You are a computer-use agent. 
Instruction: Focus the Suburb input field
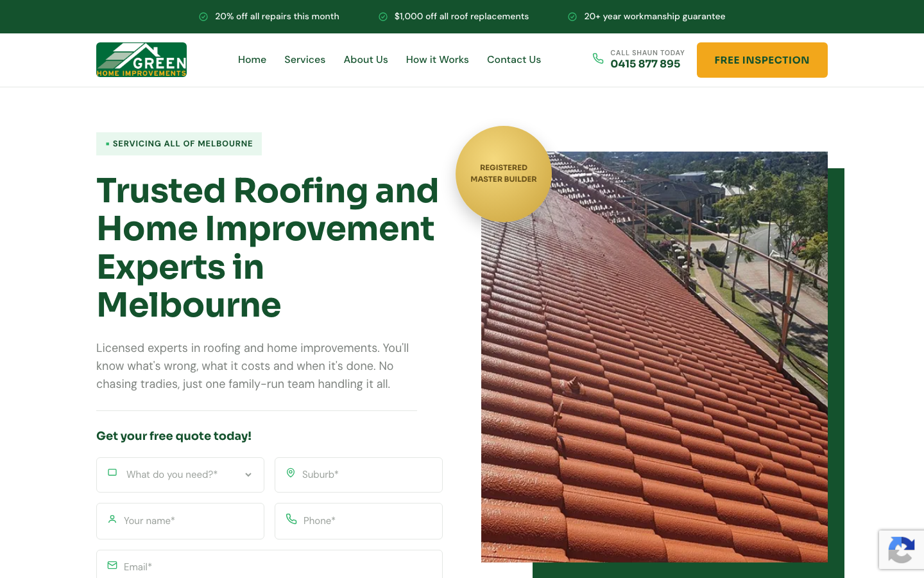[x=359, y=475]
